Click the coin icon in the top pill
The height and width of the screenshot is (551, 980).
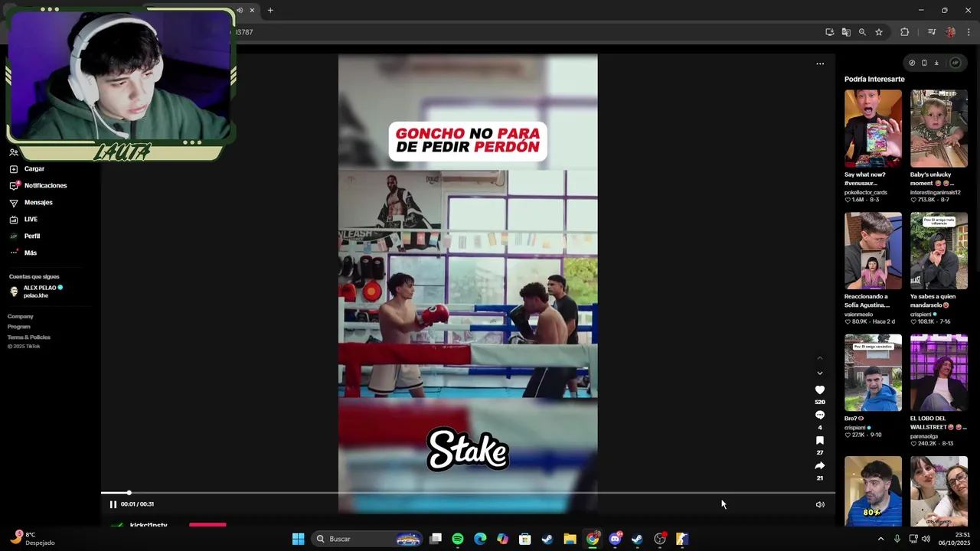[912, 63]
